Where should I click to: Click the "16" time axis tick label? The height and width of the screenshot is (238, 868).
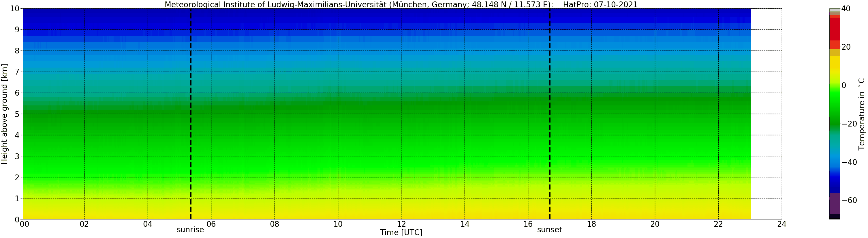(x=528, y=224)
